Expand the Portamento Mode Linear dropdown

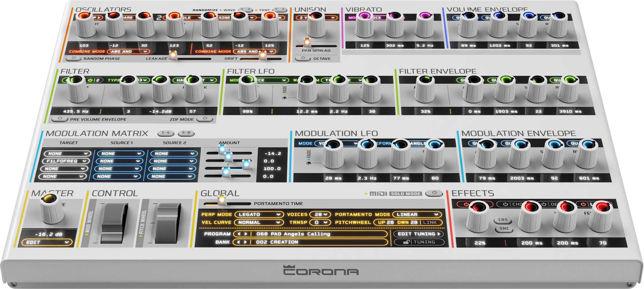point(417,214)
